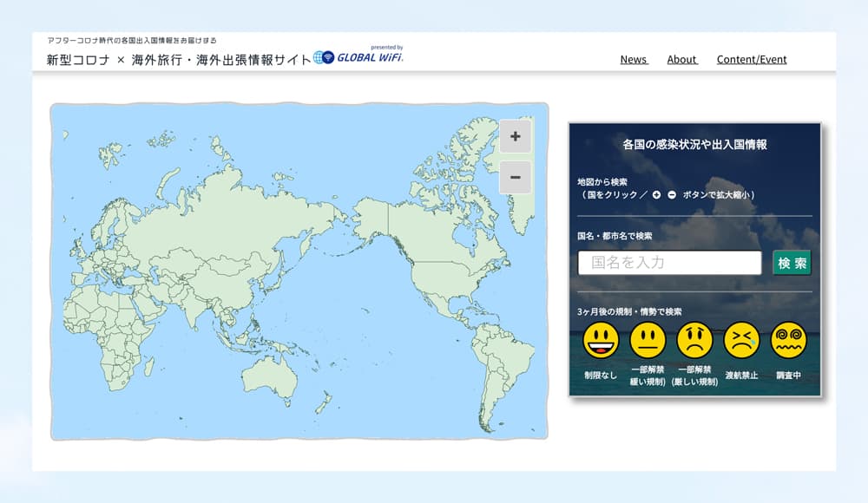Click the GLOBAL WiFi logo
This screenshot has width=868, height=503.
358,57
